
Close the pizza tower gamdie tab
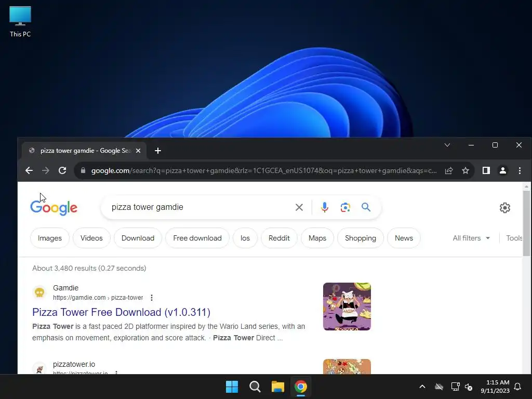coord(138,151)
